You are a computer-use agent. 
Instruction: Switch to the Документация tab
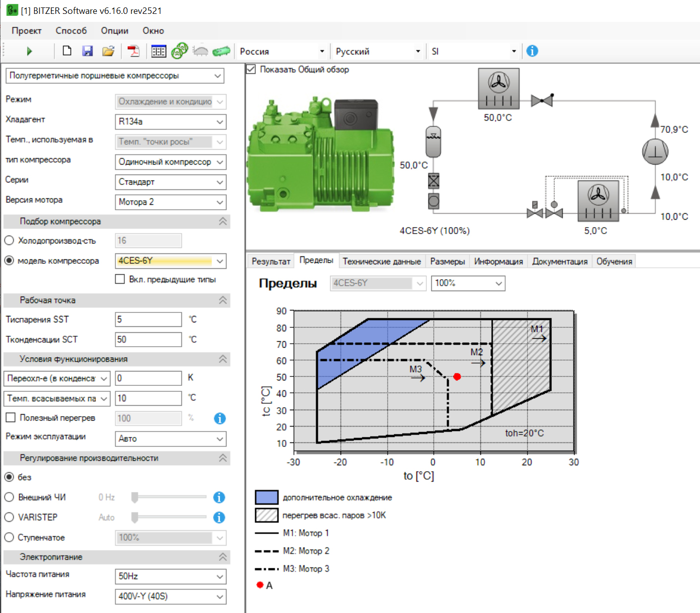pyautogui.click(x=560, y=261)
